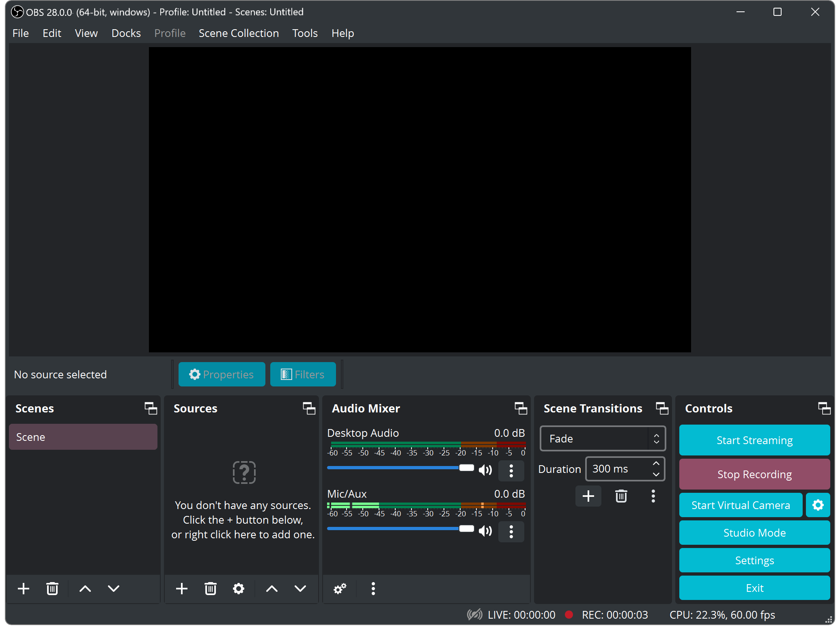Open advanced audio properties gear in Audio Mixer
The image size is (840, 630).
click(x=340, y=589)
